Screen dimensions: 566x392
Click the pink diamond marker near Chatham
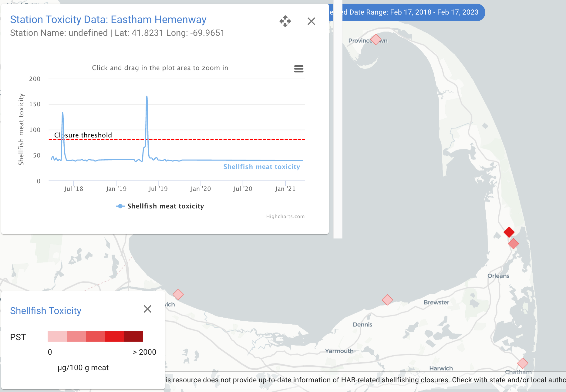point(523,363)
